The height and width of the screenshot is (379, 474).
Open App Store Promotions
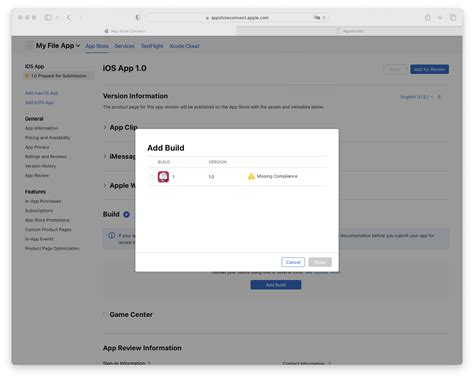[x=47, y=220]
